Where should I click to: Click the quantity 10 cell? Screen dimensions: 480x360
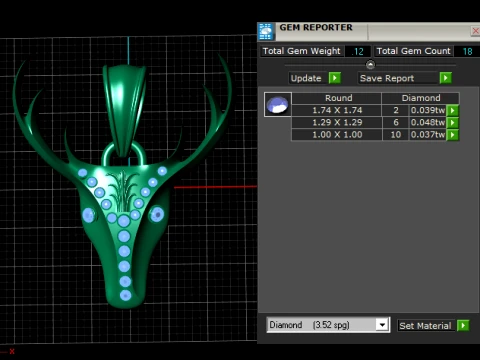click(x=396, y=135)
